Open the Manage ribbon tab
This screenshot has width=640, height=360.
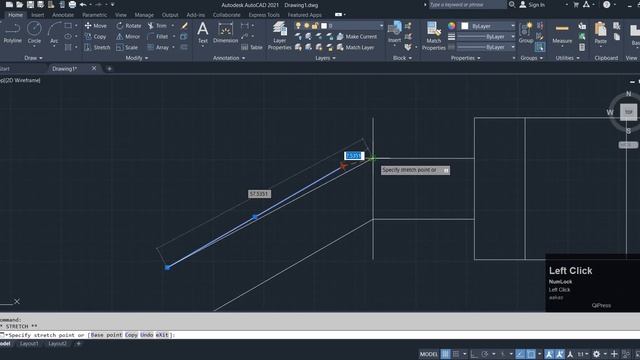pyautogui.click(x=144, y=15)
